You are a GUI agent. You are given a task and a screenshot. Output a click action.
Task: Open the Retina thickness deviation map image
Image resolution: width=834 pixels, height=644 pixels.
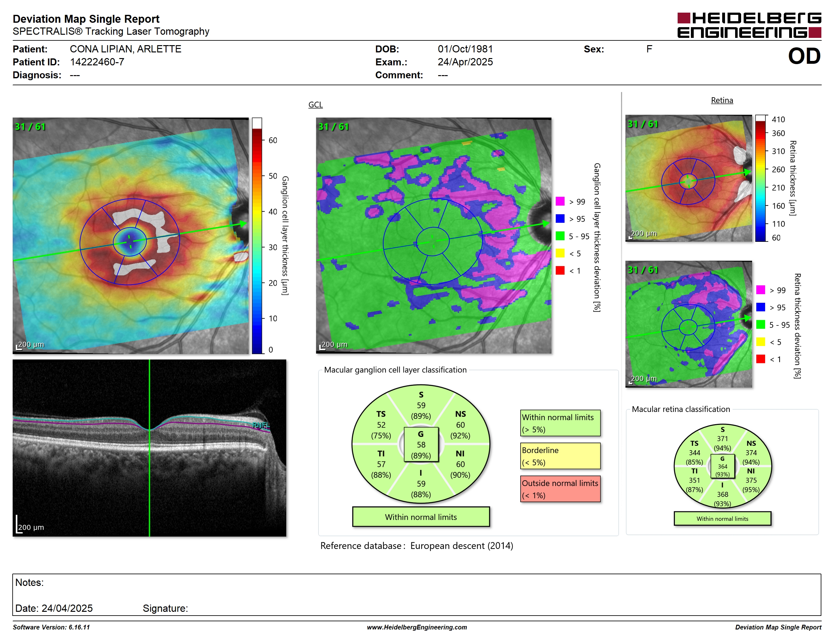pyautogui.click(x=688, y=324)
